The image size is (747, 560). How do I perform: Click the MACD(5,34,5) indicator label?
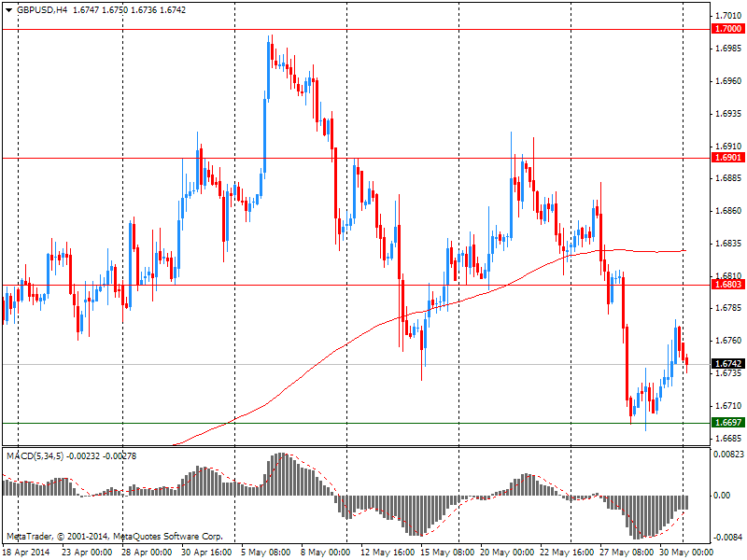[34, 456]
